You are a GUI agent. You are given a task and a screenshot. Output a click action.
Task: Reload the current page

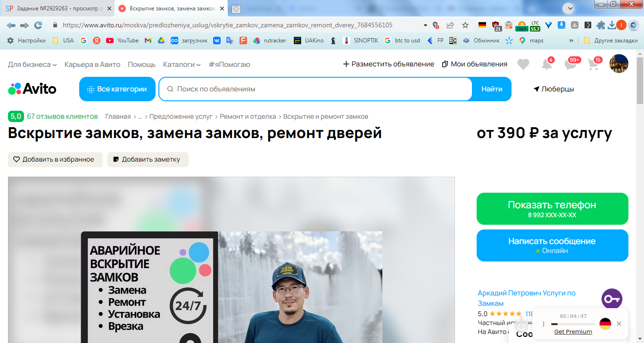click(38, 25)
